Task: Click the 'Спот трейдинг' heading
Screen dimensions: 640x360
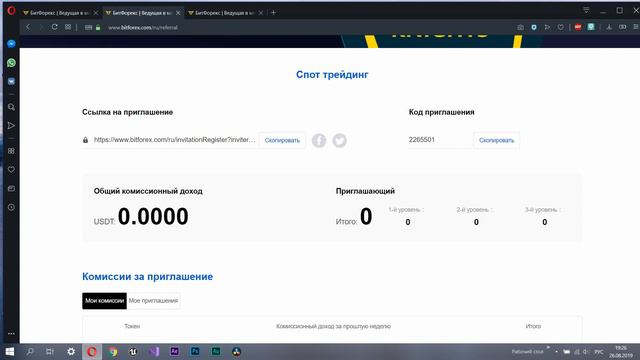Action: pyautogui.click(x=332, y=75)
